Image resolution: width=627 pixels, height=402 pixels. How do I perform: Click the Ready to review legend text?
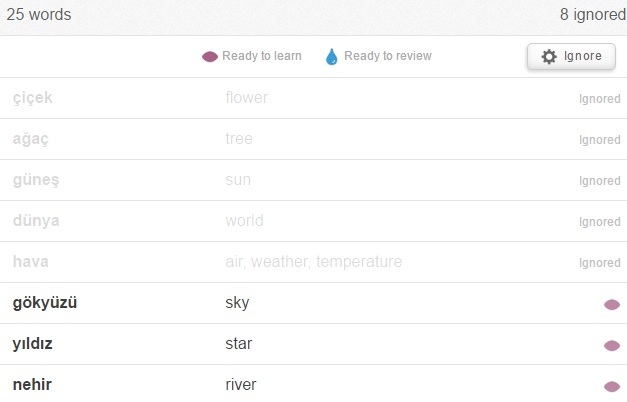click(x=388, y=56)
